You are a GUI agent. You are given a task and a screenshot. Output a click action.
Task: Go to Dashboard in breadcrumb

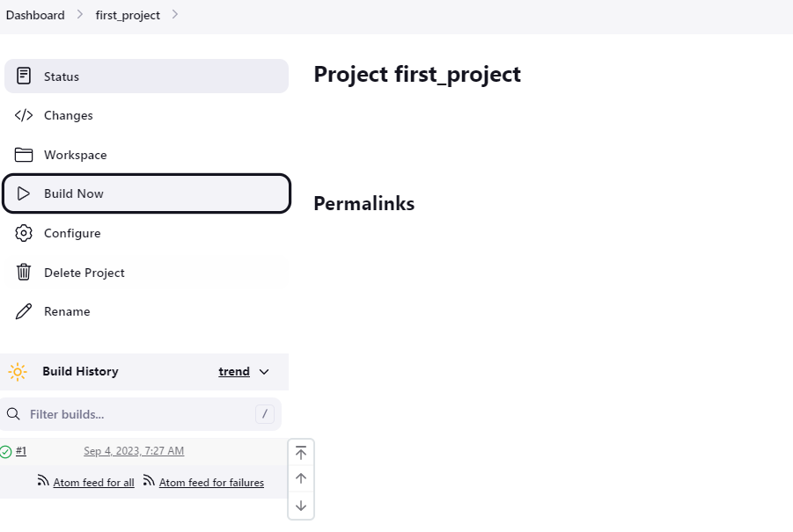coord(35,15)
